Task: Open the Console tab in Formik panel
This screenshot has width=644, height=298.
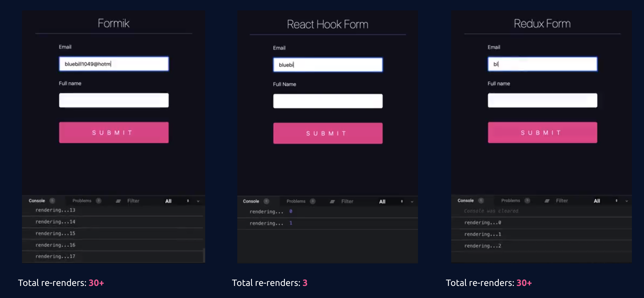Action: tap(37, 201)
